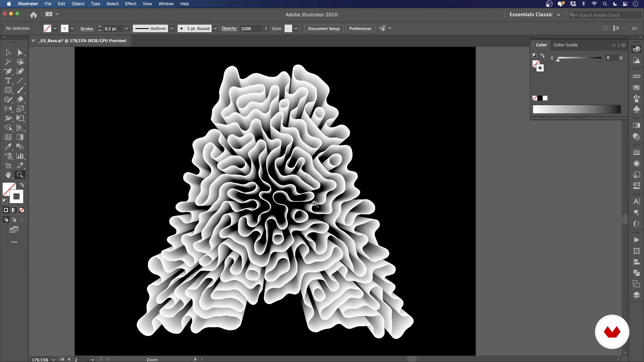This screenshot has height=362, width=644.
Task: Switch to Gradient paint mode
Action: click(14, 210)
